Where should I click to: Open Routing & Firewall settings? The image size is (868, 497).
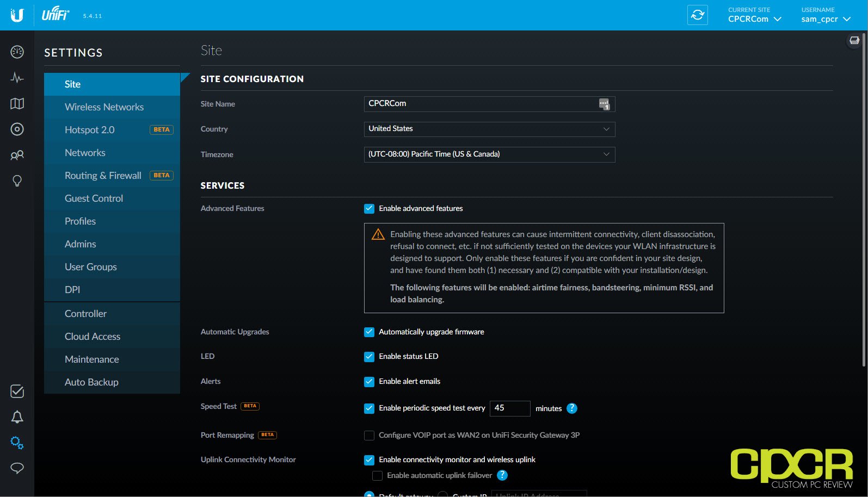(x=112, y=176)
